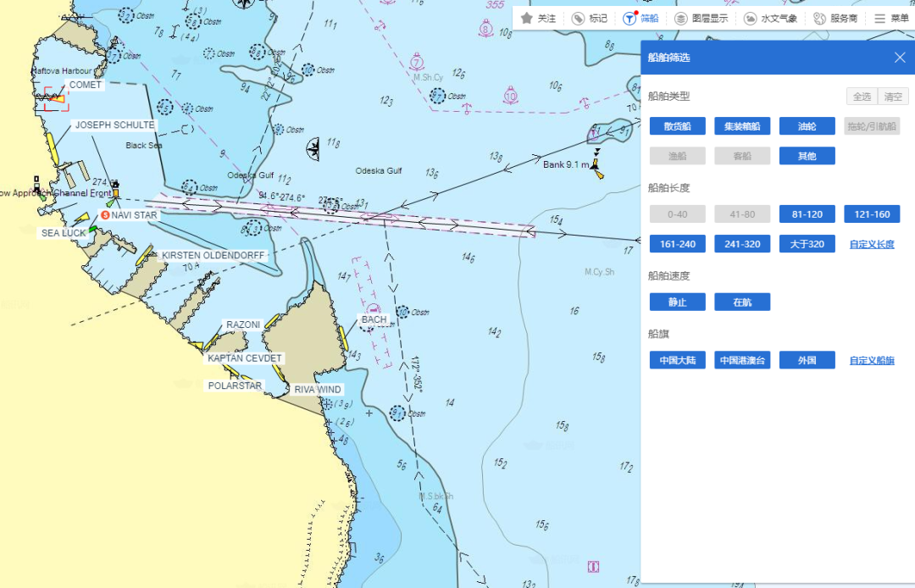Open 服务商 provider icon
The width and height of the screenshot is (915, 588).
coord(819,18)
